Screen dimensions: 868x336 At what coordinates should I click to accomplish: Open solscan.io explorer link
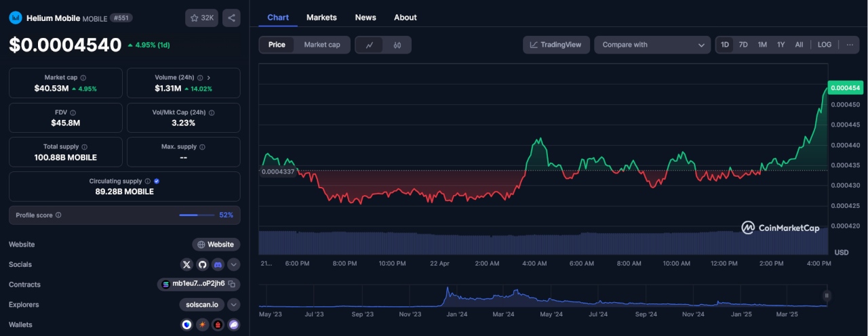coord(201,305)
